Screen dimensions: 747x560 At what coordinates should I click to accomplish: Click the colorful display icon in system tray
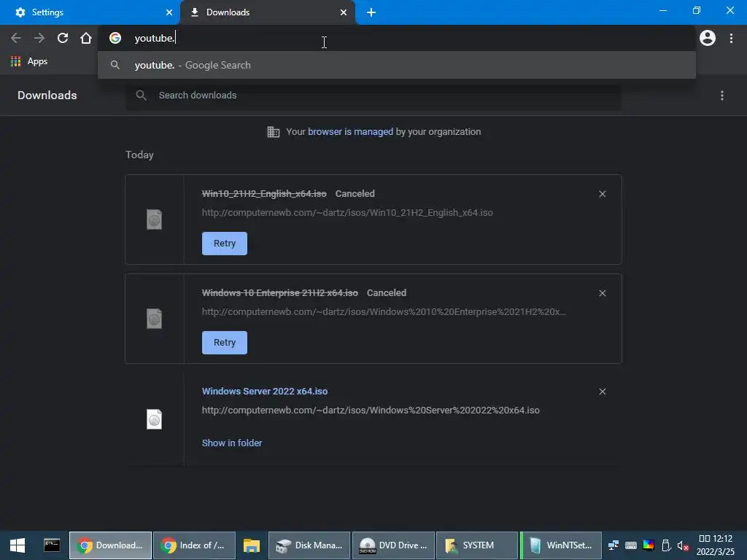649,545
